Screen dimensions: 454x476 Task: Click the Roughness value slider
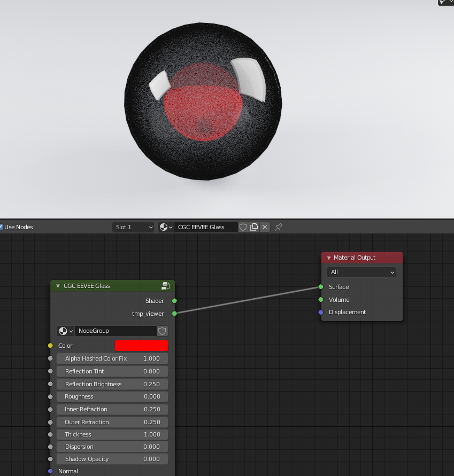click(112, 396)
